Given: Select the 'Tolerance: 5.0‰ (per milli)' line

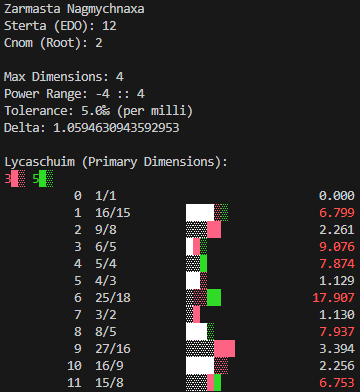Looking at the screenshot, I should pyautogui.click(x=99, y=111).
